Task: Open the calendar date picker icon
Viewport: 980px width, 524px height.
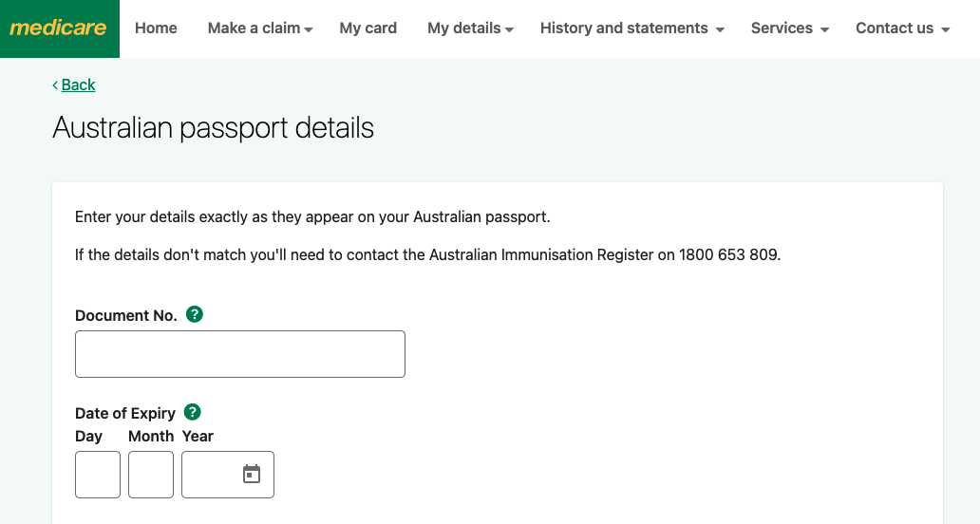Action: pos(252,474)
